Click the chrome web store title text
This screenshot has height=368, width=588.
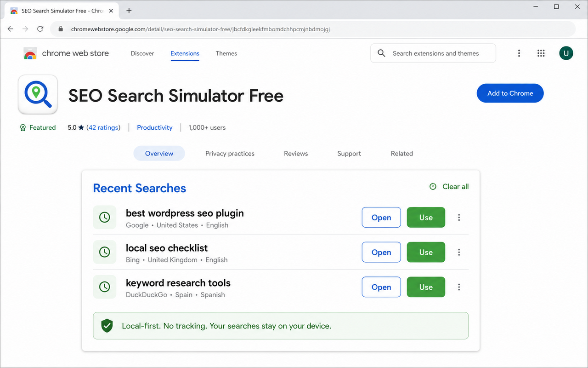(75, 53)
